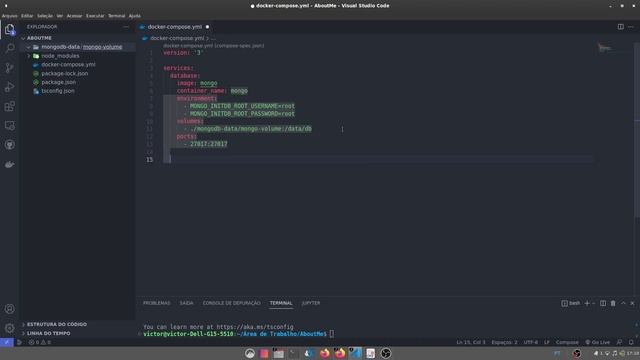The height and width of the screenshot is (360, 640).
Task: Change encoding via UTF-8 status item
Action: pos(531,342)
